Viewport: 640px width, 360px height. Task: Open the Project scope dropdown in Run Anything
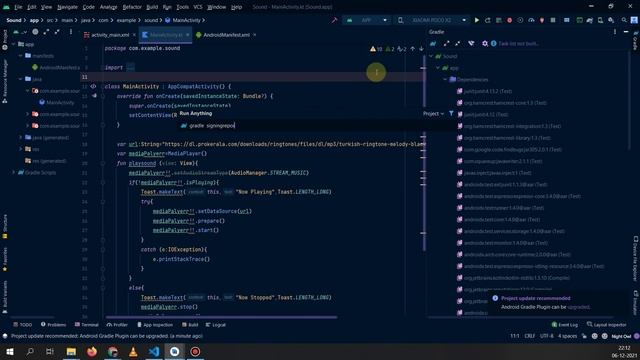(x=433, y=113)
